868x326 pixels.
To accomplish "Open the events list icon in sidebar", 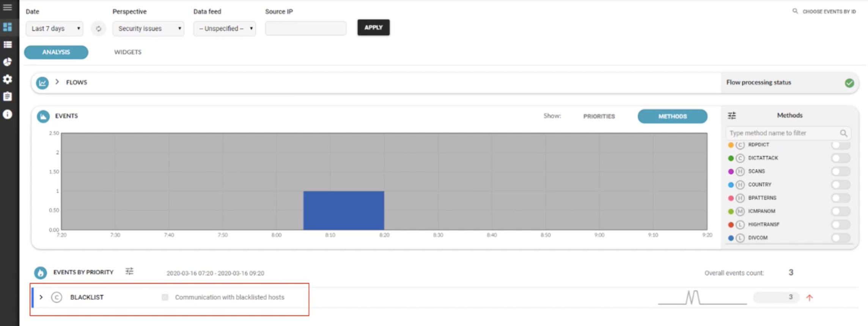I will pos(8,45).
